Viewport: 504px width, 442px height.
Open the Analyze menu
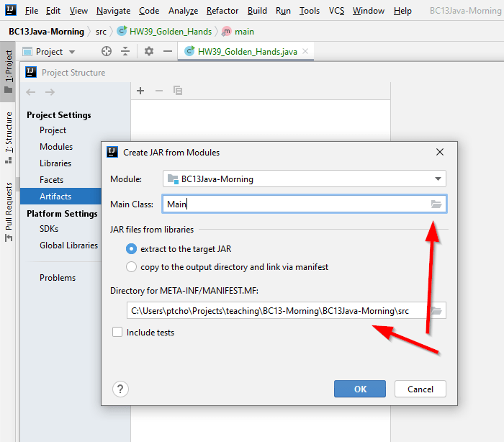coord(183,11)
